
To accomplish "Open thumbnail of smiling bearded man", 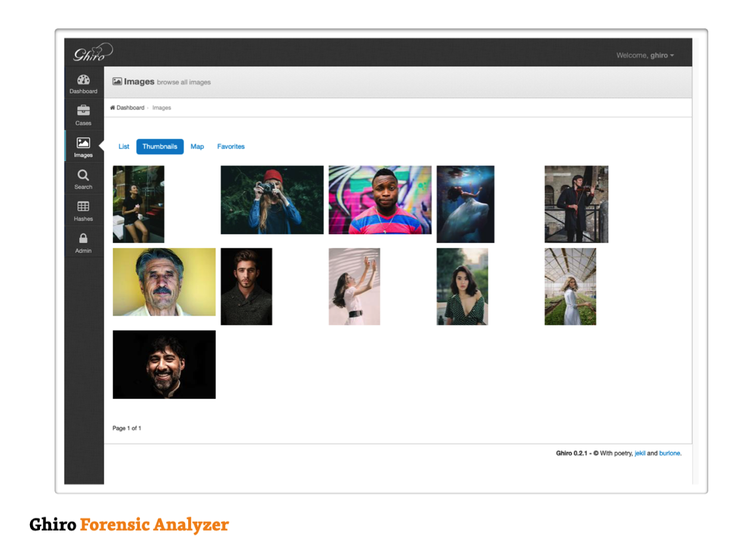I will click(x=164, y=364).
